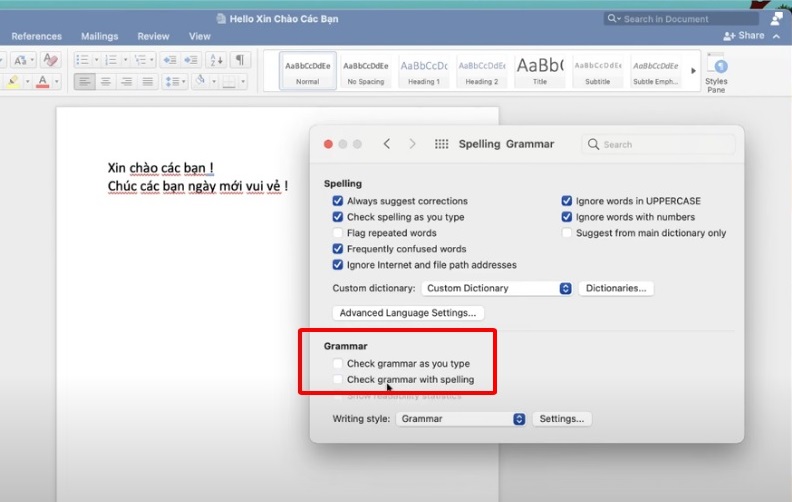Click the Dictionaries button
This screenshot has height=502, width=792.
tap(615, 288)
